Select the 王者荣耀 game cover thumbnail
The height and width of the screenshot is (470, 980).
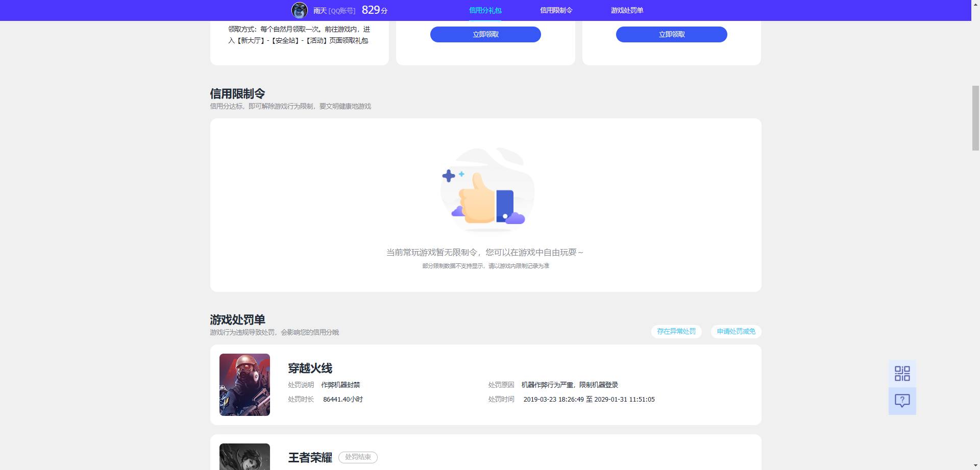point(244,457)
